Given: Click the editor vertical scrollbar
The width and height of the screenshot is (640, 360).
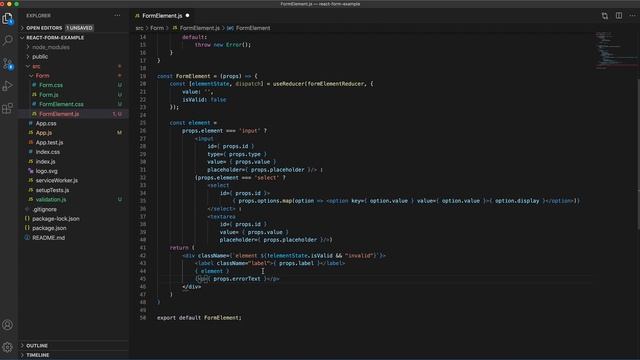Looking at the screenshot, I should tap(638, 131).
